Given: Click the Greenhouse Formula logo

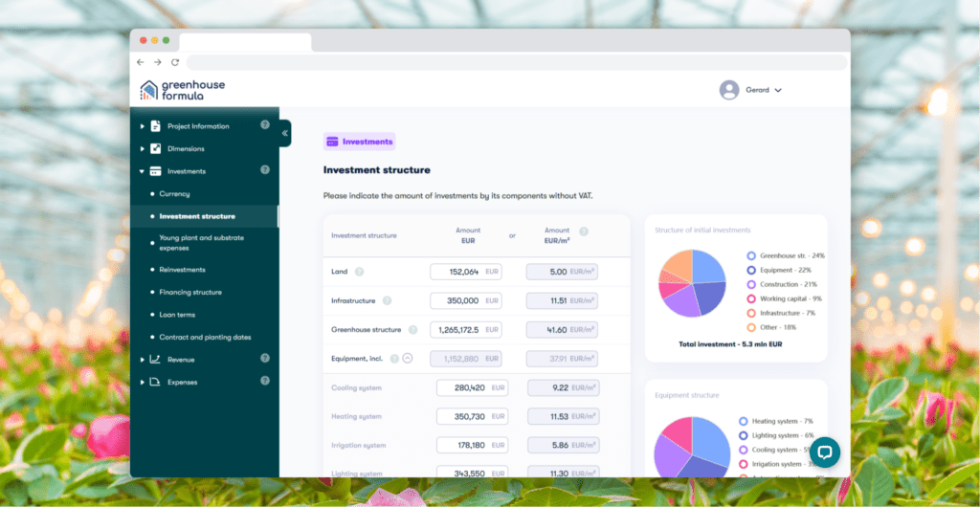Looking at the screenshot, I should [x=182, y=90].
